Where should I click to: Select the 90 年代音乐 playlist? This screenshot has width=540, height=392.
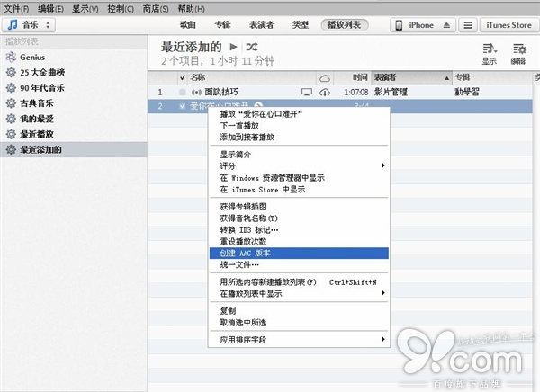[x=74, y=88]
